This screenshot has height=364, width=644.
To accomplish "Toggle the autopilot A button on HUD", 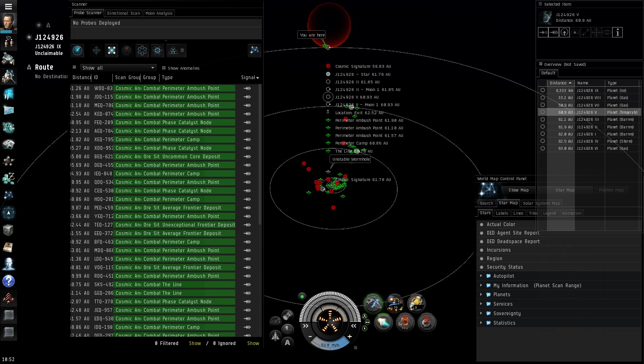I will tap(287, 342).
